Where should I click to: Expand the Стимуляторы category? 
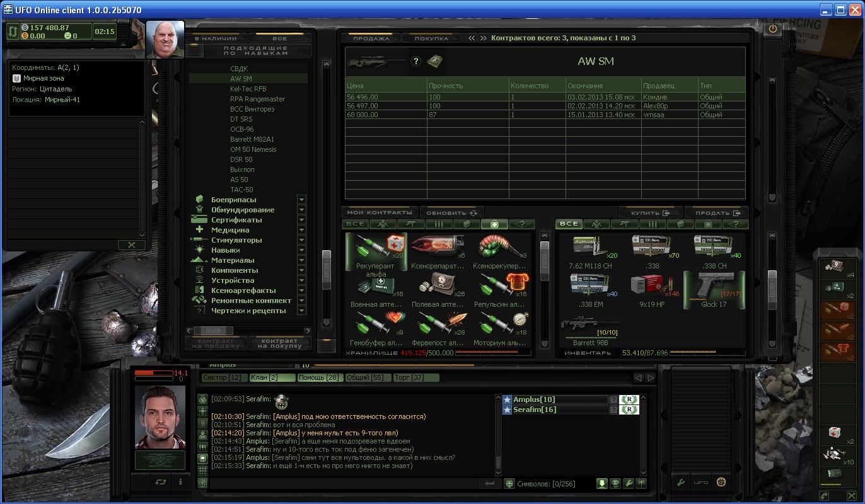[x=301, y=240]
